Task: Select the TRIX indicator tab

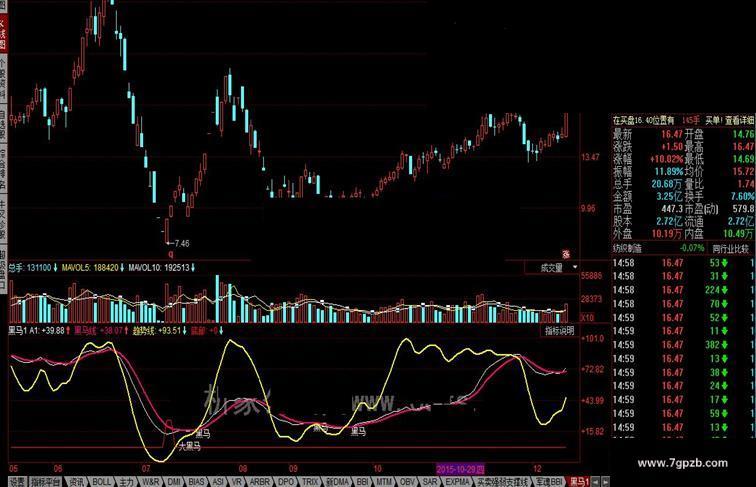Action: click(310, 481)
